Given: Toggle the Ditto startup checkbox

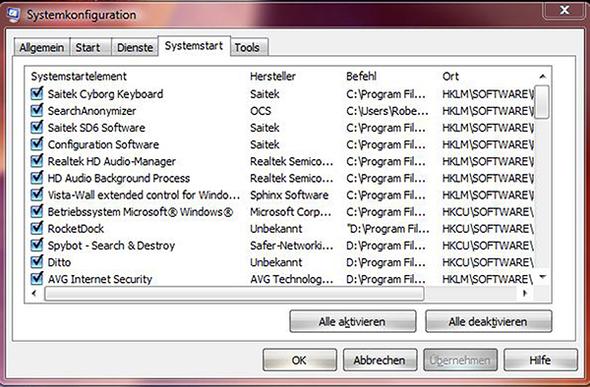Looking at the screenshot, I should [36, 262].
